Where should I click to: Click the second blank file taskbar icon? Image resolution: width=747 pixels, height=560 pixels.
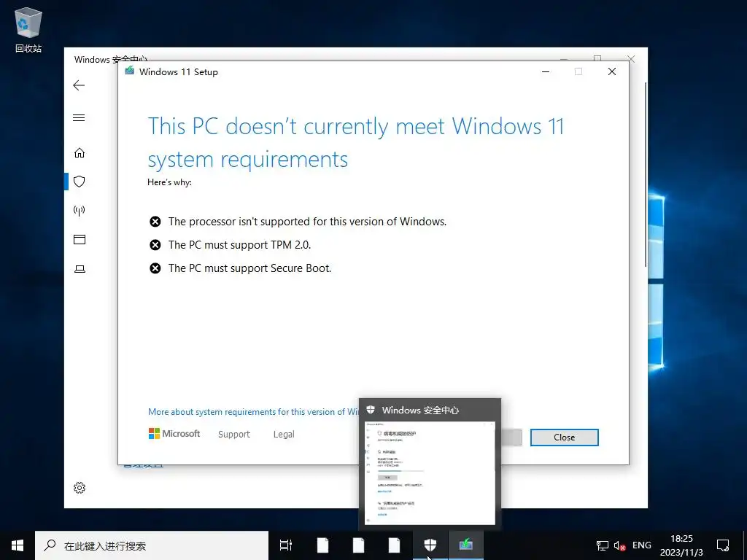359,545
